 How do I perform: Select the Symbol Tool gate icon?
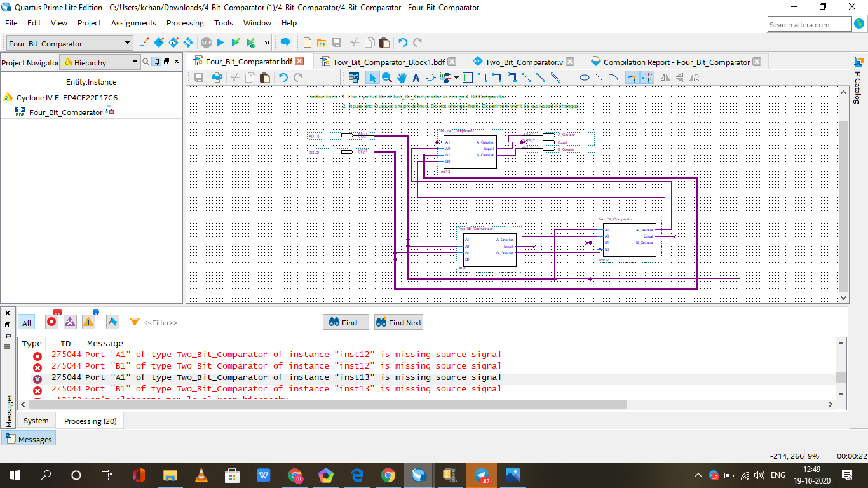pyautogui.click(x=430, y=78)
